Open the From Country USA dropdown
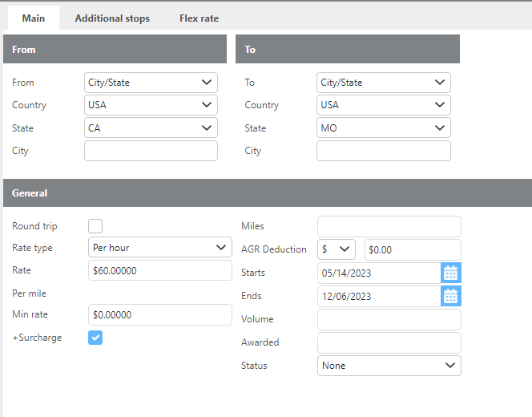This screenshot has width=532, height=417. coord(151,105)
